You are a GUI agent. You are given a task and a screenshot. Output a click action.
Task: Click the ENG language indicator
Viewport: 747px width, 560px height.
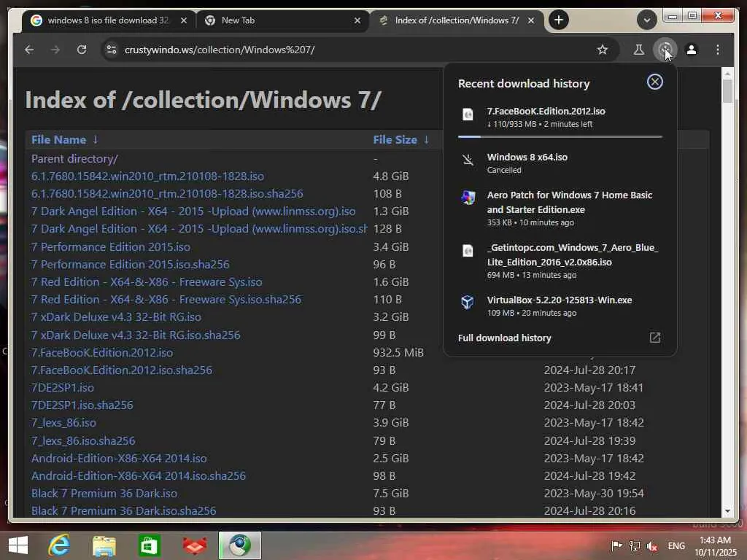tap(676, 545)
